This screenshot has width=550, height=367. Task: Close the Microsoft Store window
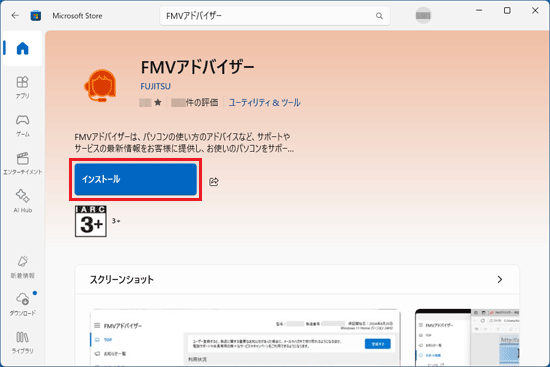(x=535, y=11)
